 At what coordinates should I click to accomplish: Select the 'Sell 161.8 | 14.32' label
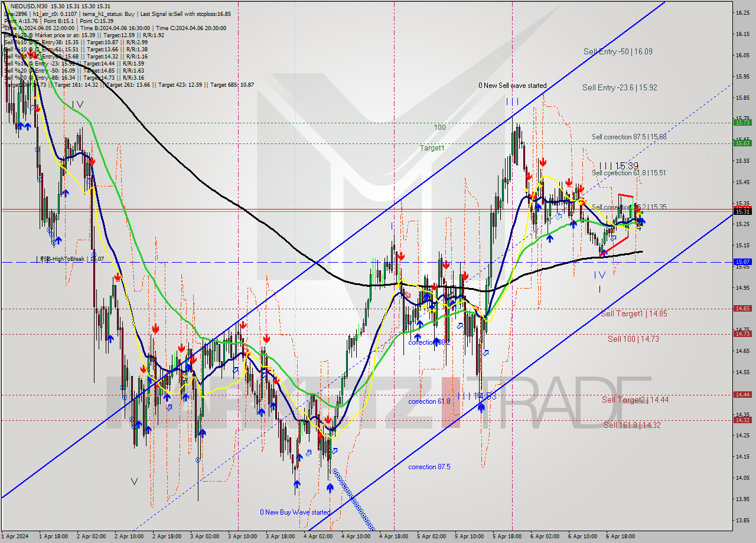(x=632, y=425)
